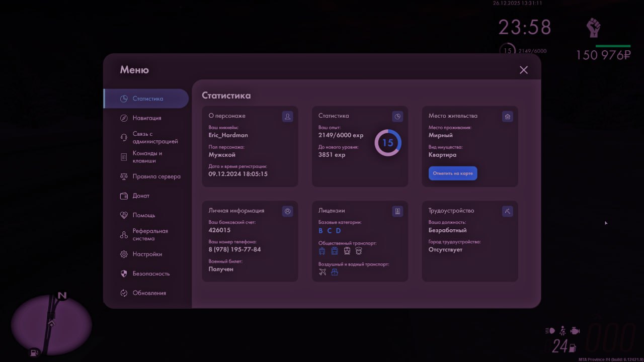Click the engine indicator icon

click(576, 331)
